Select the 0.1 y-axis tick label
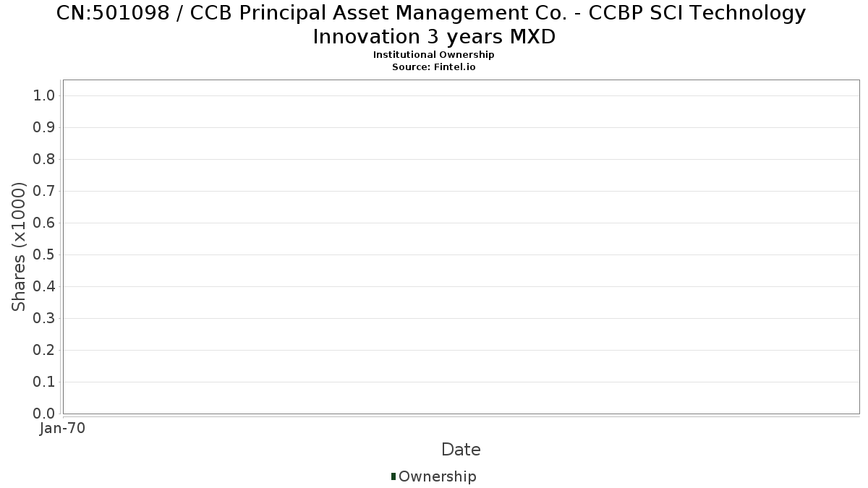This screenshot has height=488, width=868. pos(44,382)
